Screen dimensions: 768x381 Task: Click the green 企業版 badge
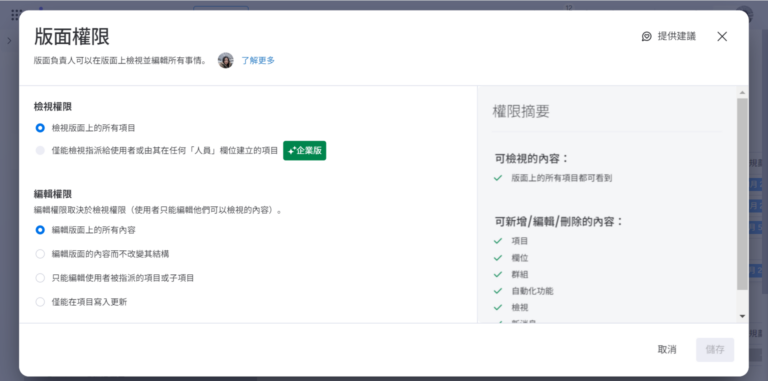305,150
